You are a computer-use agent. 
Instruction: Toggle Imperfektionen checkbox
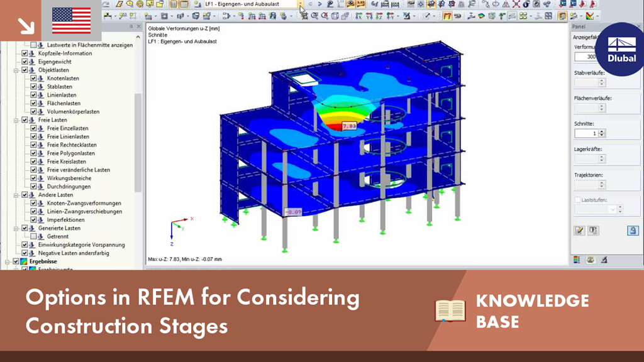click(x=34, y=219)
